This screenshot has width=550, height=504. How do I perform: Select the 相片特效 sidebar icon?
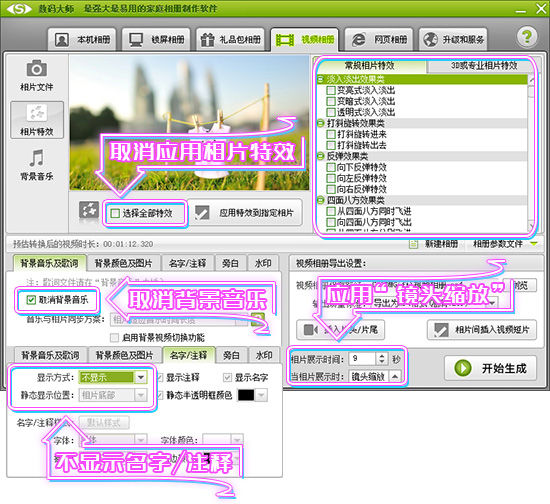click(x=37, y=113)
